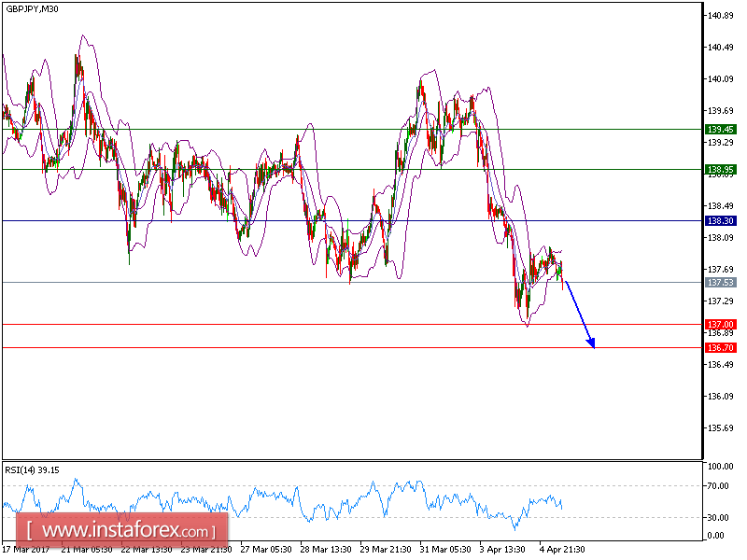Screen dimensions: 747x560
Task: Select the GBPJPY,M30 chart title label
Action: coord(33,11)
